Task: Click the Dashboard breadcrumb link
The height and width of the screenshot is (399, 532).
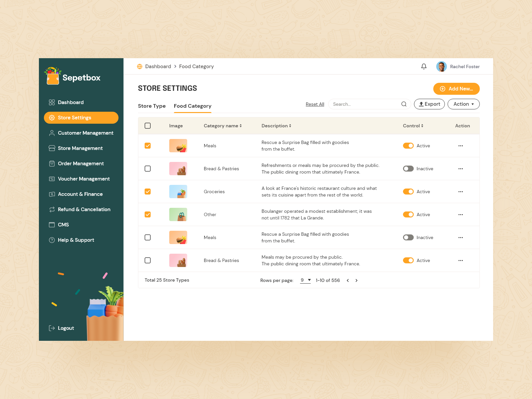Action: pyautogui.click(x=158, y=66)
